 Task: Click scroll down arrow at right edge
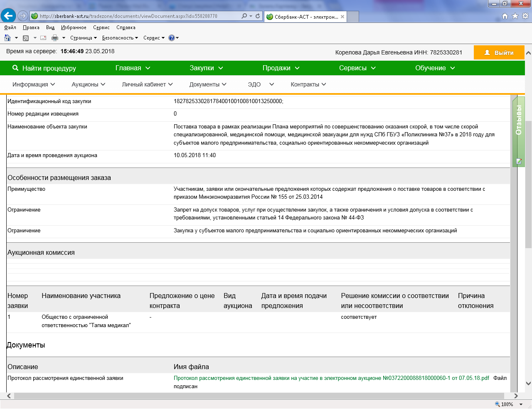click(528, 383)
